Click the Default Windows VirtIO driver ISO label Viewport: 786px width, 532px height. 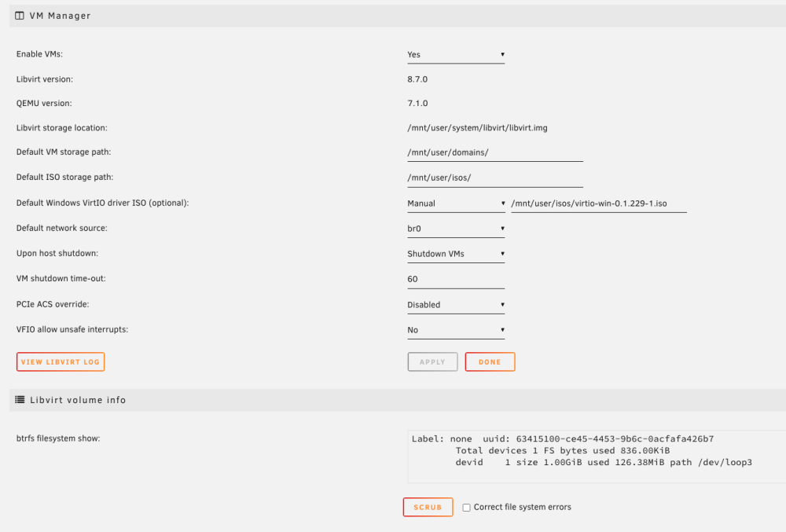(102, 203)
